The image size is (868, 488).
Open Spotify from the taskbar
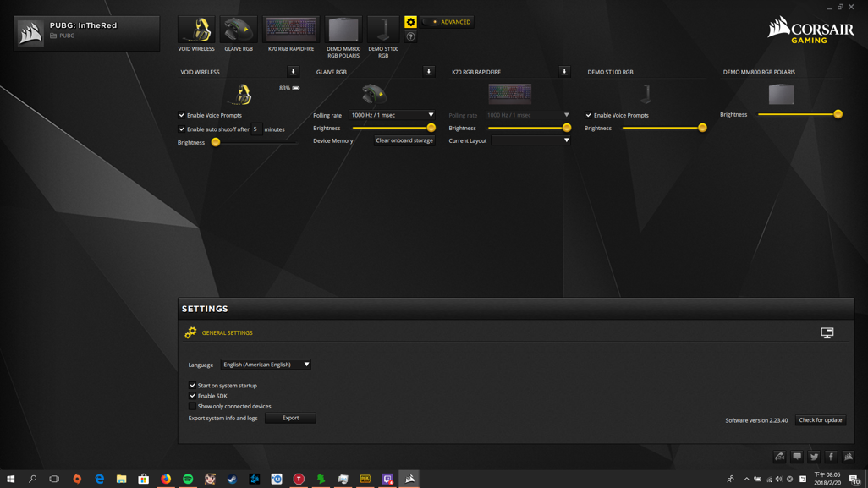pos(188,479)
